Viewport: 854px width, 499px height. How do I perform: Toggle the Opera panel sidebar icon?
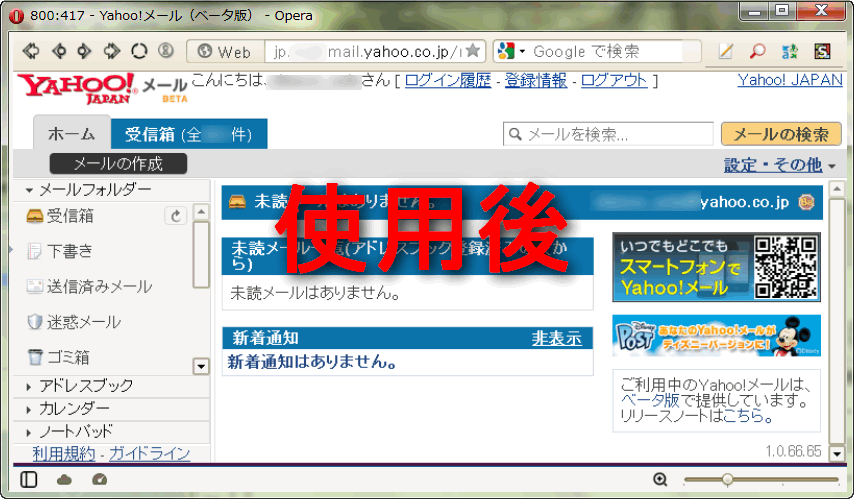(x=28, y=480)
